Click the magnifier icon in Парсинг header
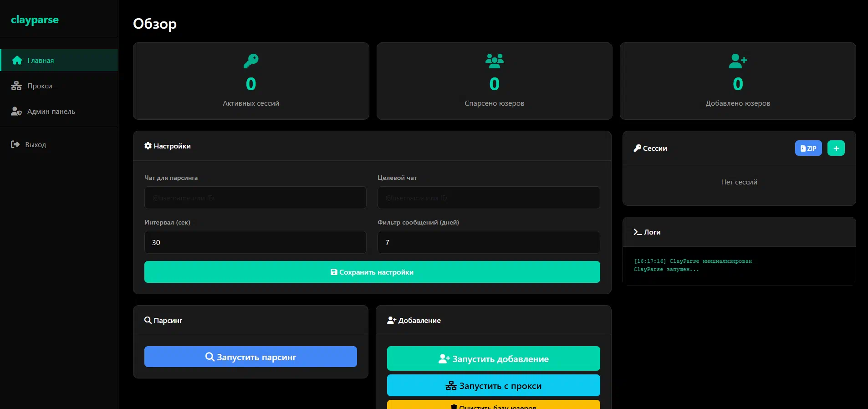Viewport: 868px width, 409px height. [x=148, y=320]
